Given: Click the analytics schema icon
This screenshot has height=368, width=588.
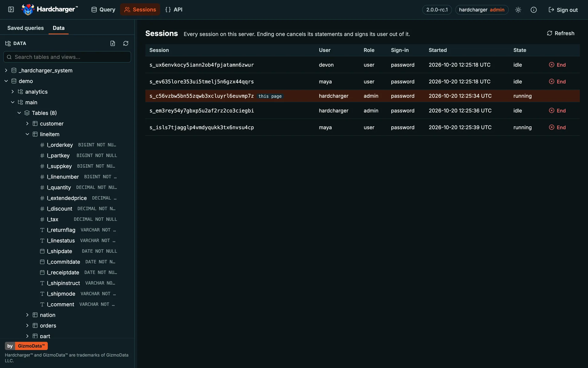Looking at the screenshot, I should click(x=20, y=92).
